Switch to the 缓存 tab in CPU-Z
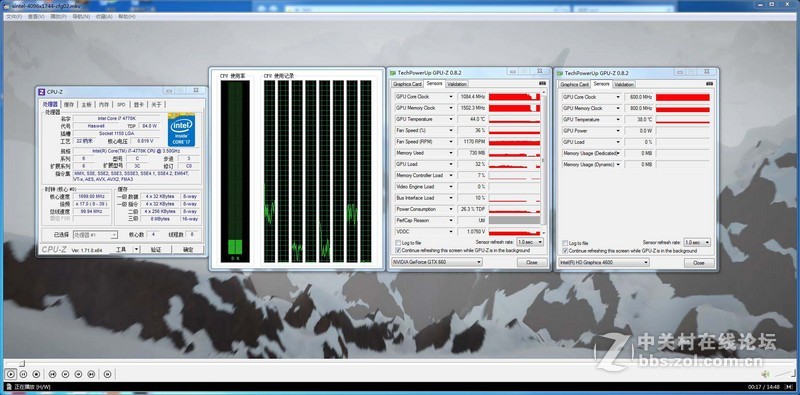 coord(69,104)
